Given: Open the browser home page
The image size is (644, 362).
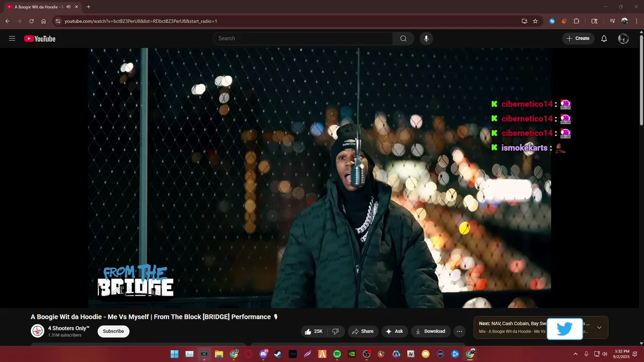Looking at the screenshot, I should click(x=43, y=21).
